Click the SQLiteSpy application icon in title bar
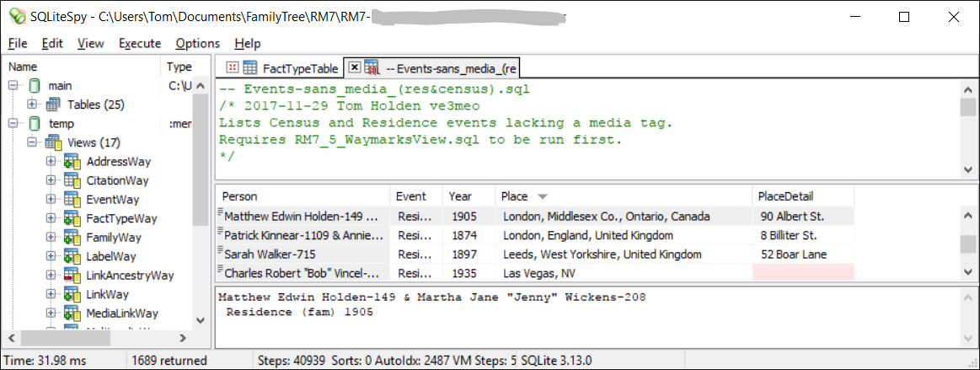This screenshot has height=370, width=980. (17, 17)
